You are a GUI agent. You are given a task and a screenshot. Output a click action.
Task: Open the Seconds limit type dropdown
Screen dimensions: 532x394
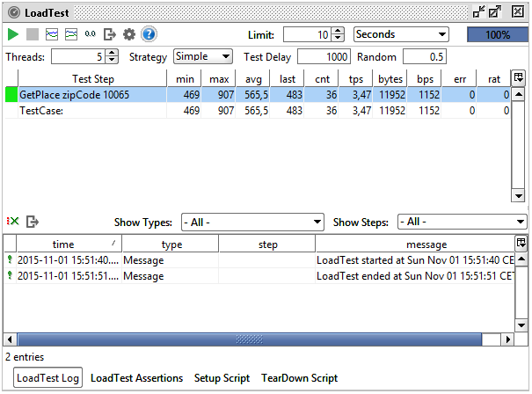401,34
